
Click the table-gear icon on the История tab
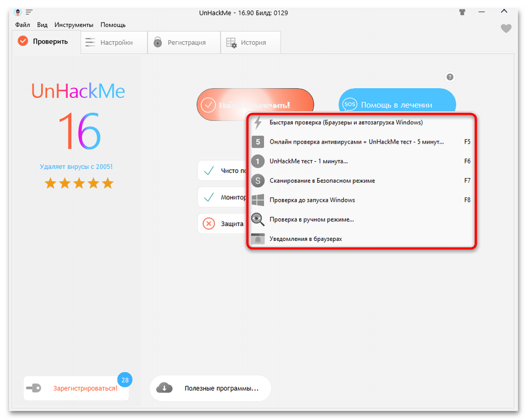tap(231, 42)
